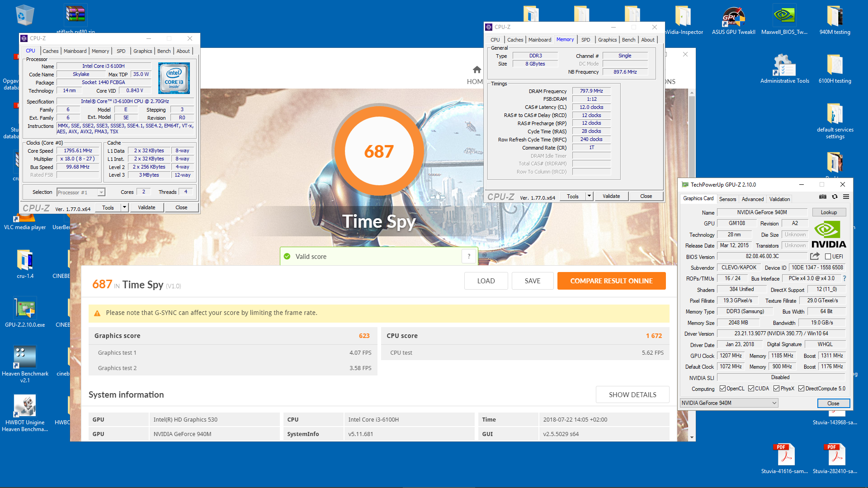Screen dimensions: 868x488
Task: Toggle the PhysX checkbox
Action: pos(776,389)
